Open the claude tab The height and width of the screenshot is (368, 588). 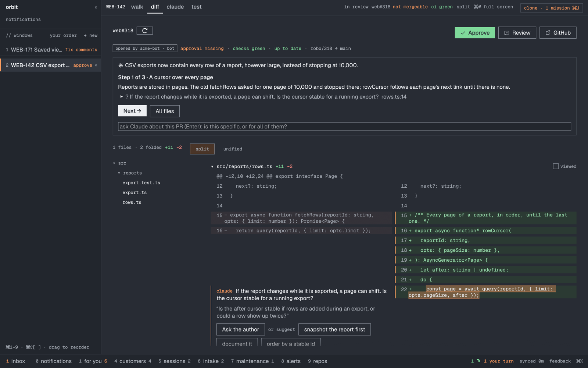click(175, 7)
